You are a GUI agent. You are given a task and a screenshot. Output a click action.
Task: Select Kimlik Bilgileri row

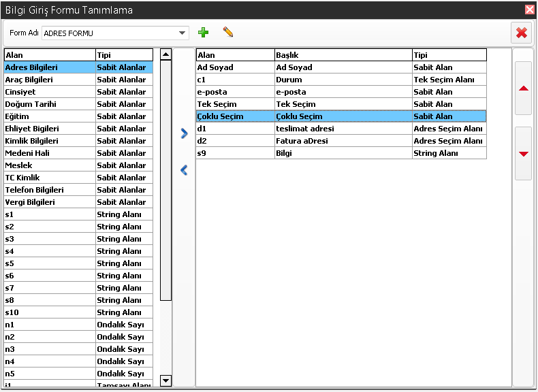(x=78, y=141)
